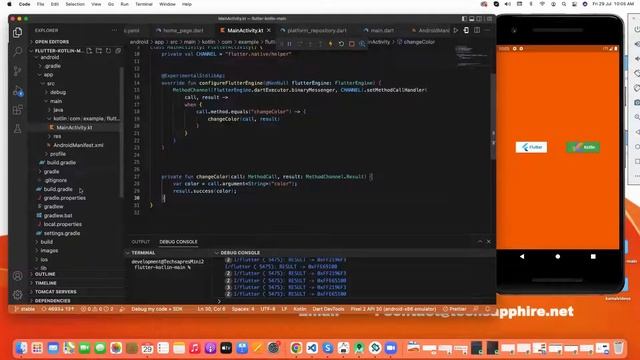Image resolution: width=640 pixels, height=360 pixels.
Task: Open Dart DevTools from status bar
Action: [328, 309]
